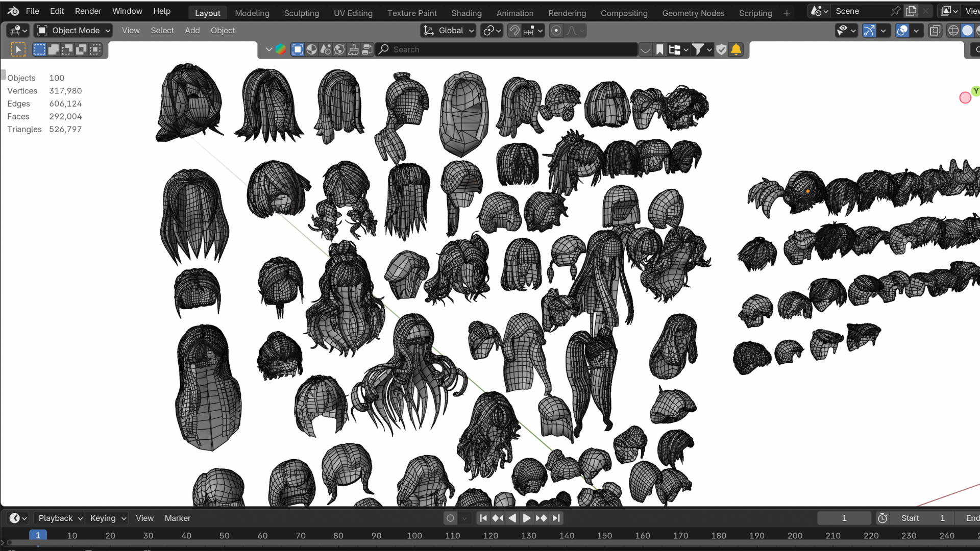Switch to wireframe viewport shading
The height and width of the screenshot is (551, 980).
[953, 31]
